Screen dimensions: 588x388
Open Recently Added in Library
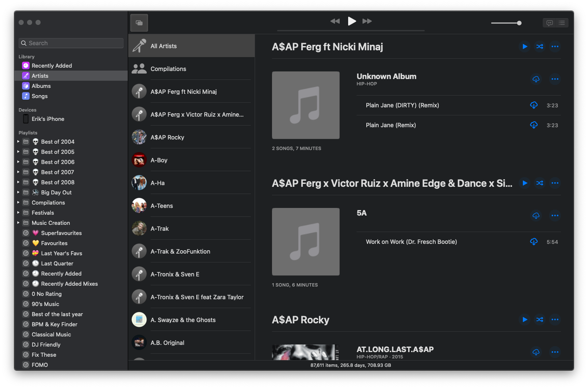pos(71,66)
